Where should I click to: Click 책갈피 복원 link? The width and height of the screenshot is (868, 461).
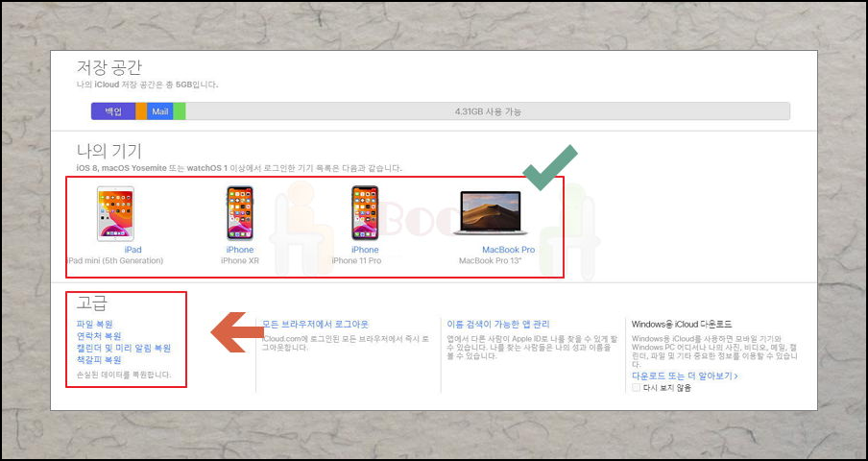click(99, 360)
